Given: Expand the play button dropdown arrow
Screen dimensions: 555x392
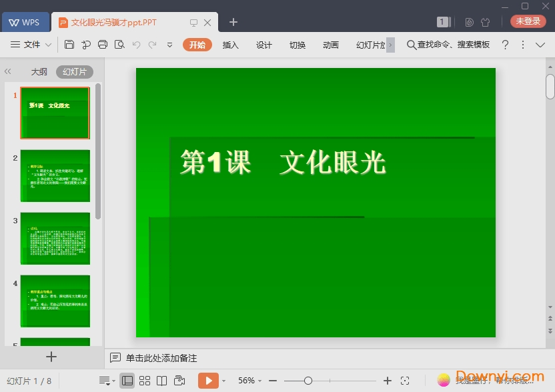Looking at the screenshot, I should (223, 381).
